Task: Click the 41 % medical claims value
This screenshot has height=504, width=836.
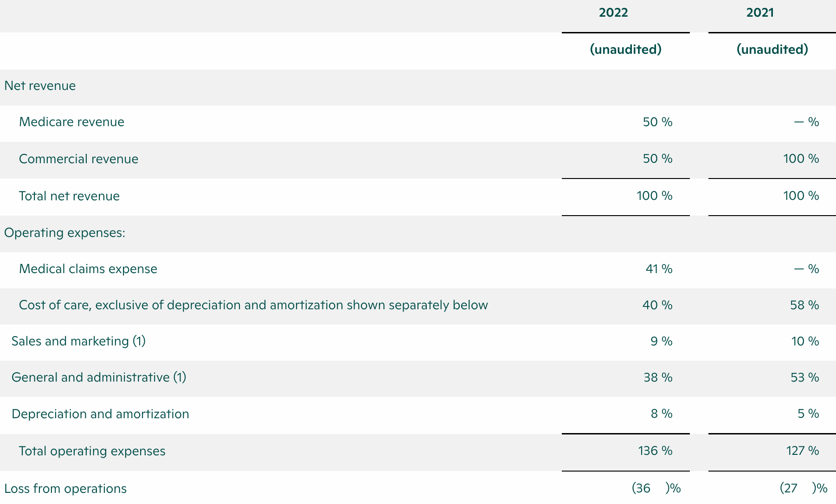Action: point(659,269)
